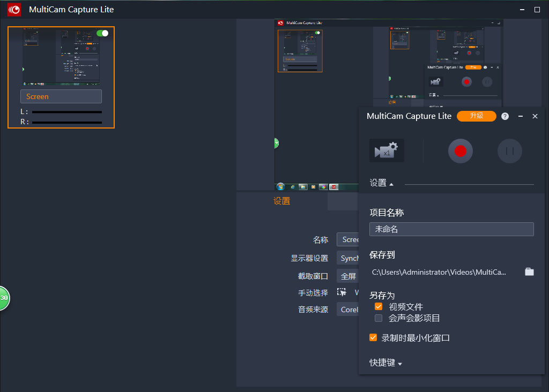Expand the 快捷键 section

coord(385,363)
